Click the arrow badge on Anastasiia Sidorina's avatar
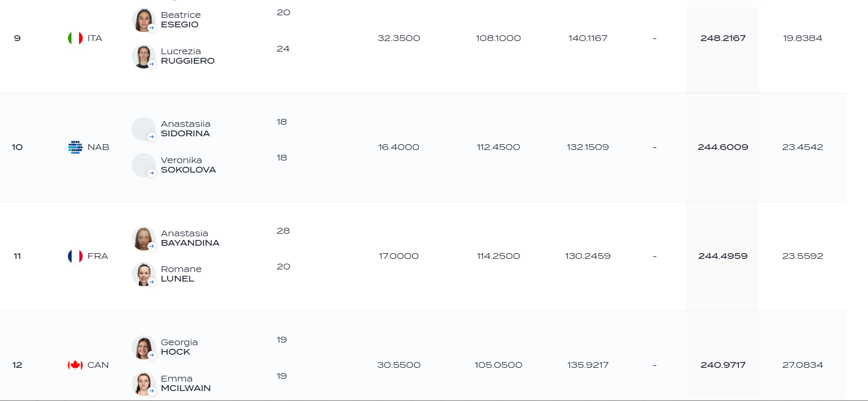The image size is (868, 401). (152, 137)
